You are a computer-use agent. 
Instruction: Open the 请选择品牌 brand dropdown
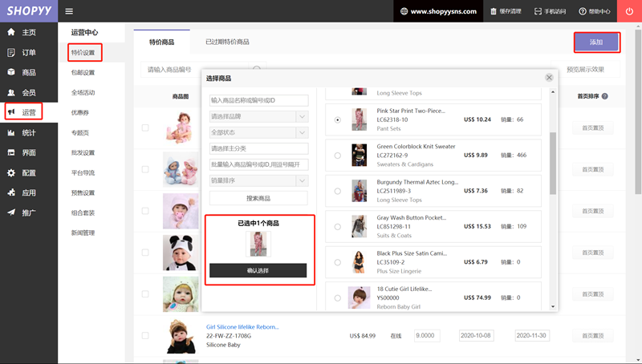pyautogui.click(x=258, y=116)
